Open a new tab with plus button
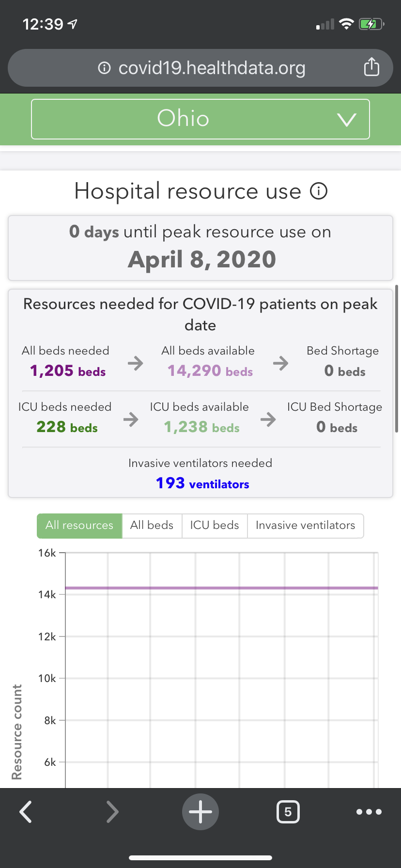401x868 pixels. (200, 811)
